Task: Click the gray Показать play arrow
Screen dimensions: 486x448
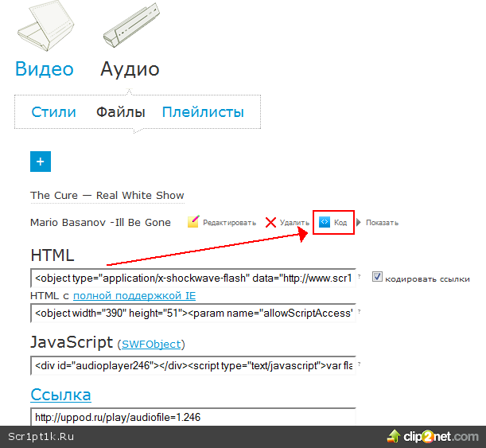Action: (x=359, y=222)
